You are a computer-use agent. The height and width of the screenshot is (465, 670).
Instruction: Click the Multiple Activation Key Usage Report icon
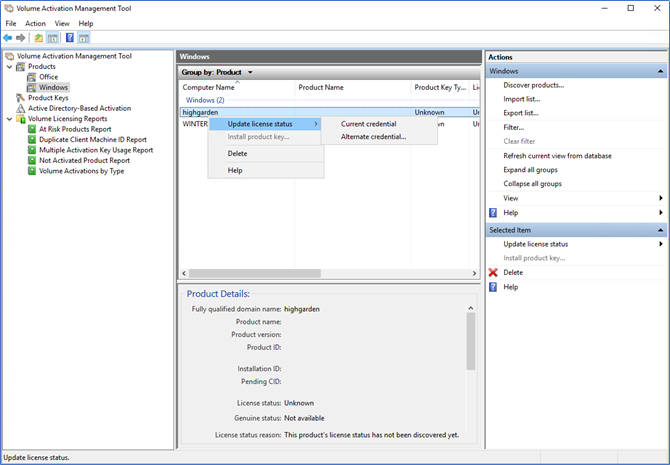[x=32, y=150]
